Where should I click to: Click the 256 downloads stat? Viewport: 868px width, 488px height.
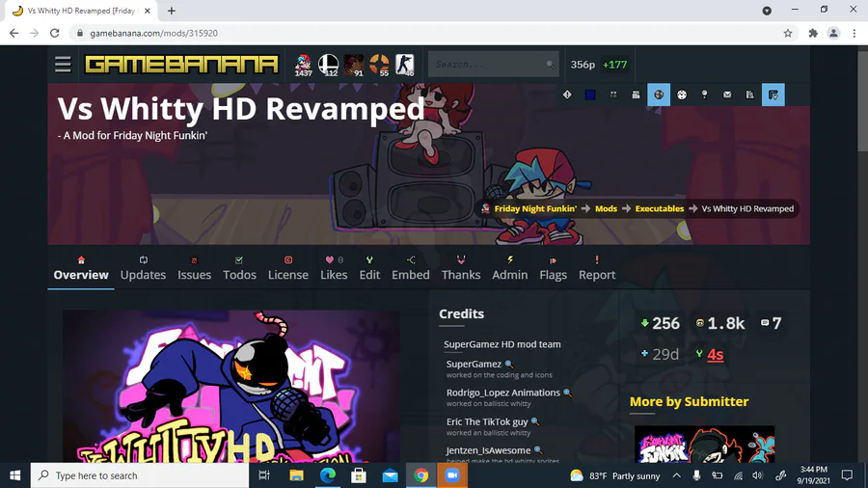pyautogui.click(x=660, y=323)
